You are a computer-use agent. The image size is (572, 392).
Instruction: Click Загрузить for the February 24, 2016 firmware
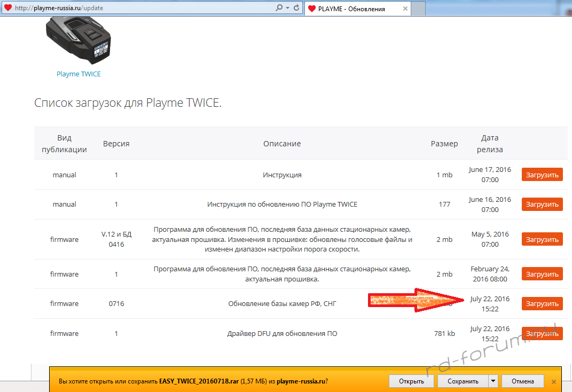[x=542, y=274]
